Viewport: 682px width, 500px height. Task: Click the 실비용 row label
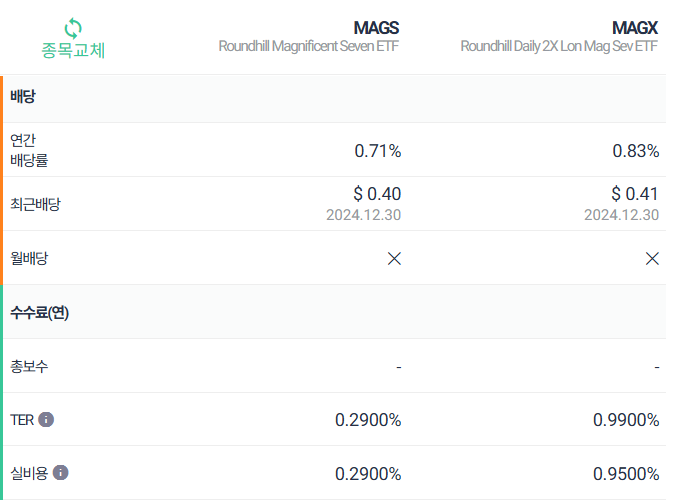[29, 473]
